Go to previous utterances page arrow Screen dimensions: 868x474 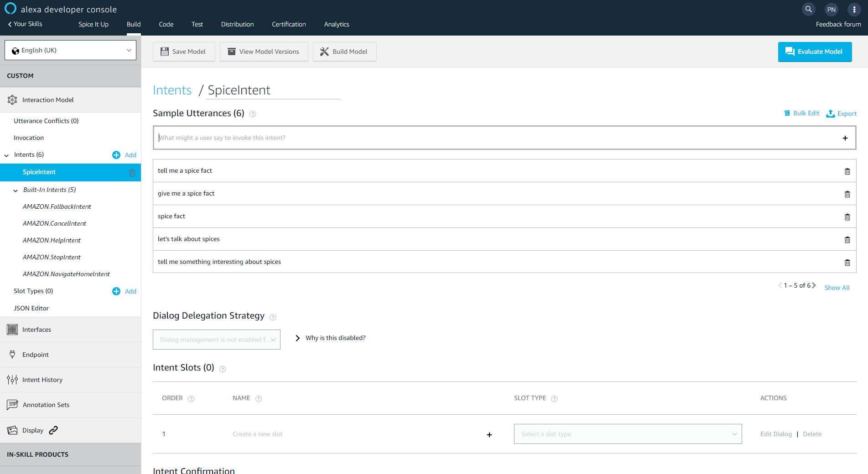click(780, 285)
